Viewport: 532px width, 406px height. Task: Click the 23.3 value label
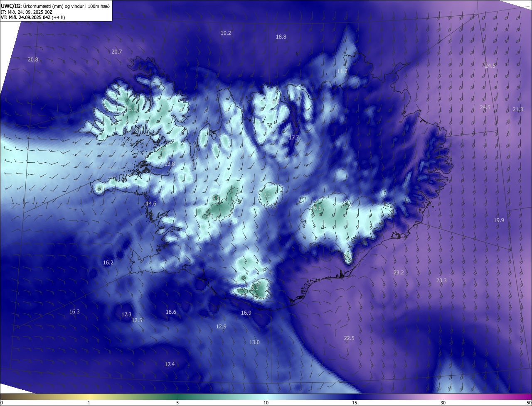[441, 280]
